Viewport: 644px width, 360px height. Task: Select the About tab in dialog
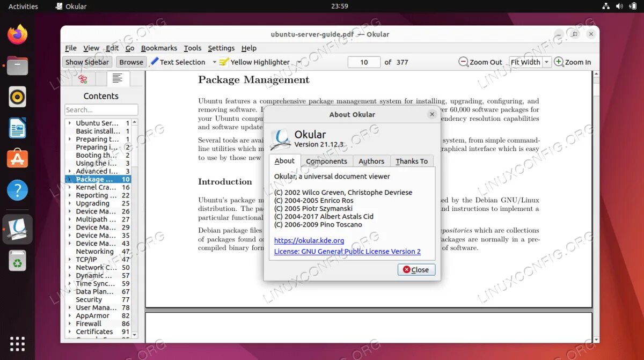[284, 160]
